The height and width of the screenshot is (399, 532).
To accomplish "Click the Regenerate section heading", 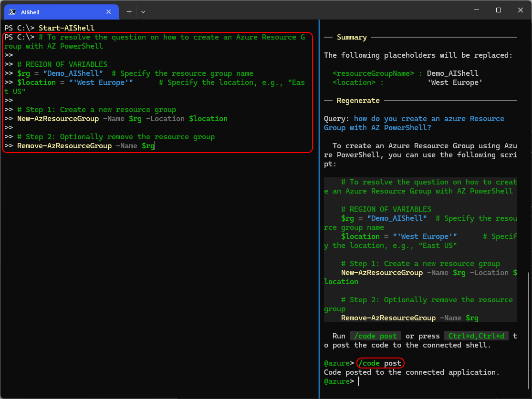I will (x=358, y=101).
